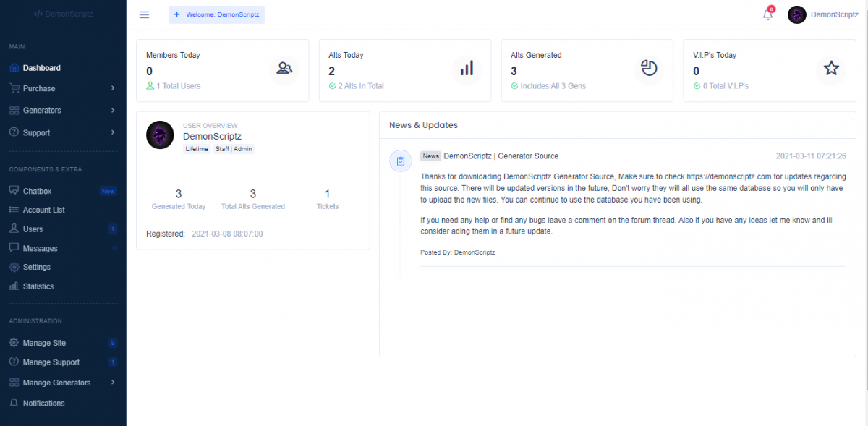This screenshot has width=868, height=426.
Task: Click the Alts Generated pie chart icon
Action: coord(649,69)
